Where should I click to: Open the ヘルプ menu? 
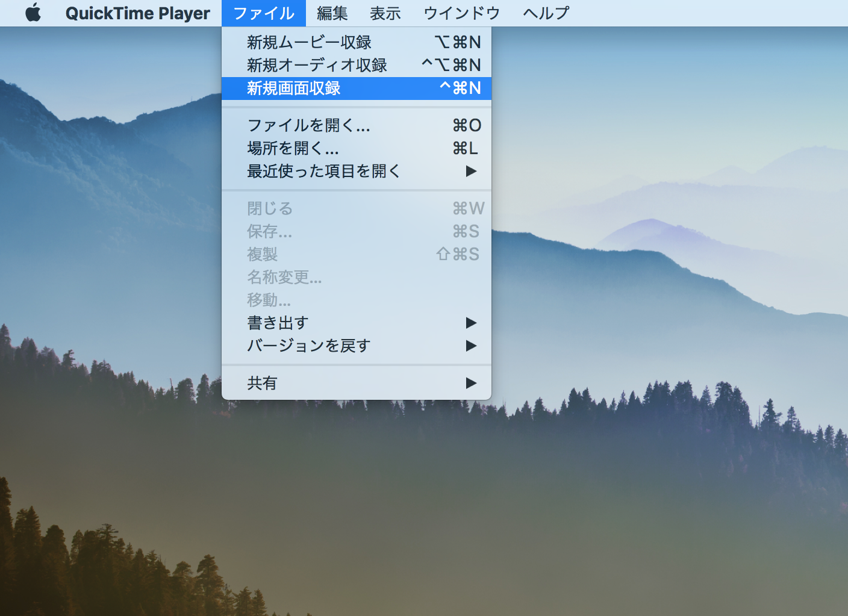[x=544, y=13]
